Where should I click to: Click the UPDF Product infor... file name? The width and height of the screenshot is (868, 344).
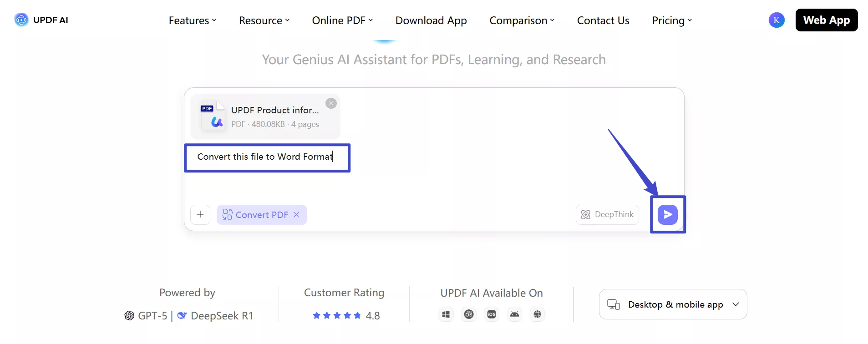coord(275,110)
